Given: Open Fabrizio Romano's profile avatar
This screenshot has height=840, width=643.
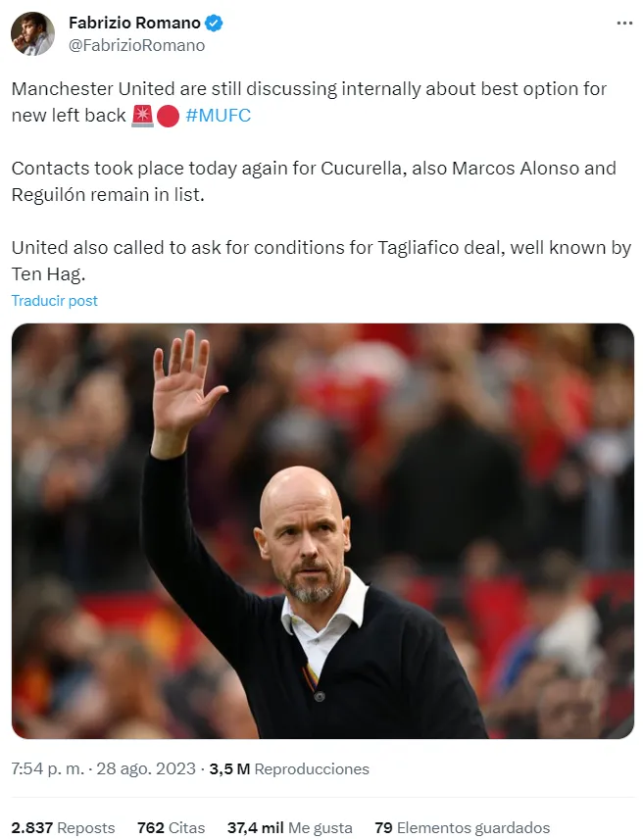Looking at the screenshot, I should [x=32, y=33].
